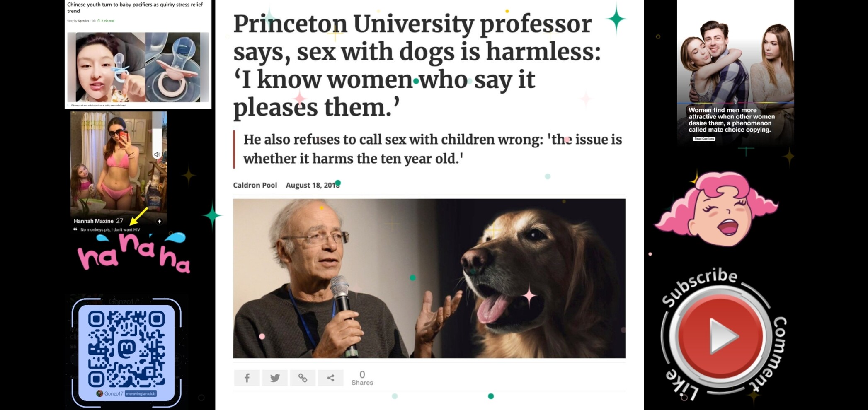Copy the article link via chain icon
The width and height of the screenshot is (868, 410).
coord(303,378)
